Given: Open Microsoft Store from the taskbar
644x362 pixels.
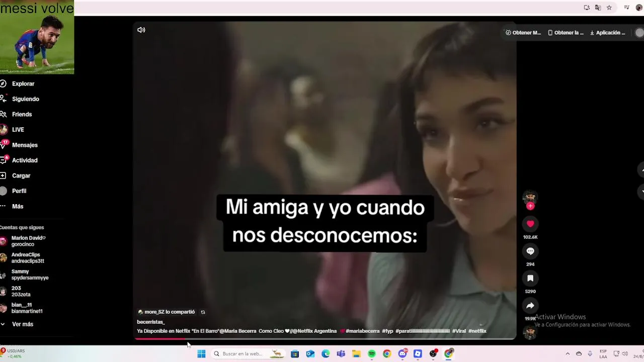Looking at the screenshot, I should tap(295, 354).
